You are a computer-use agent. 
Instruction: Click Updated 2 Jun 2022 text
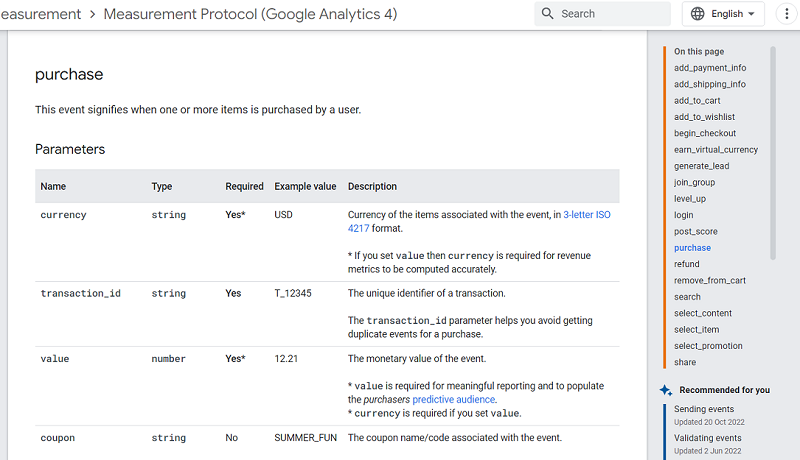707,451
